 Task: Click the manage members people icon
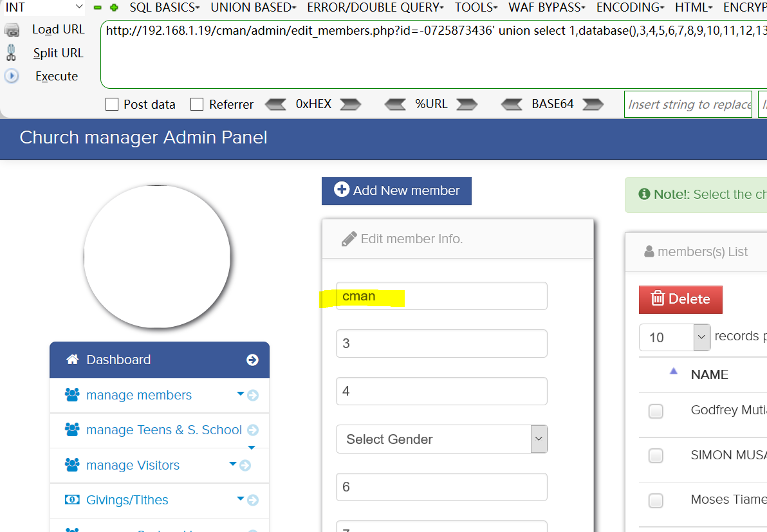pos(73,394)
